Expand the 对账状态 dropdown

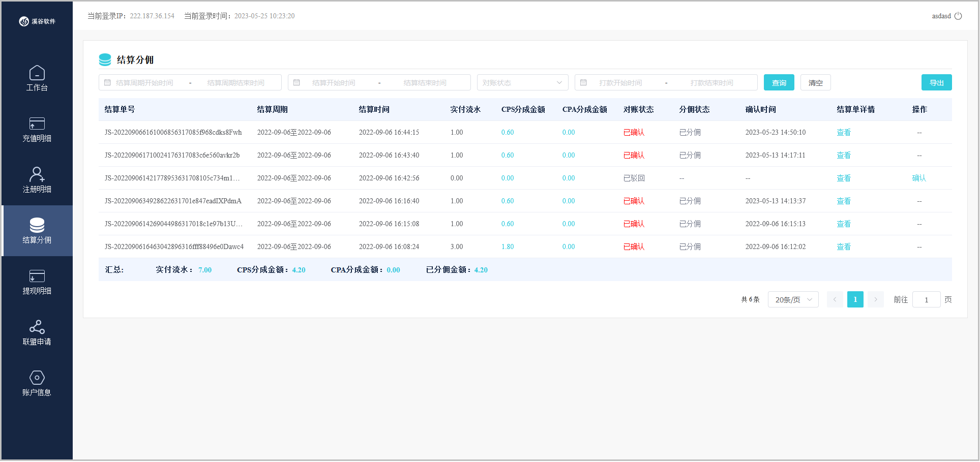pyautogui.click(x=522, y=82)
